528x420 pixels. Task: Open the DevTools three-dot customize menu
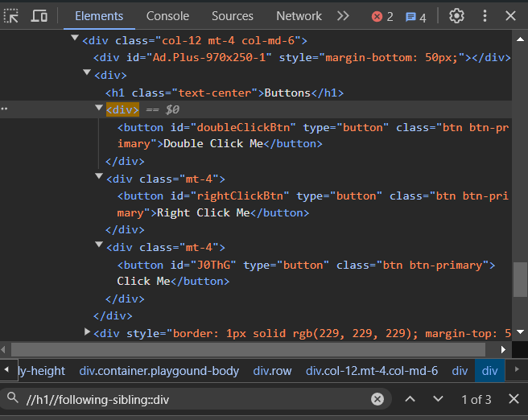coord(485,16)
